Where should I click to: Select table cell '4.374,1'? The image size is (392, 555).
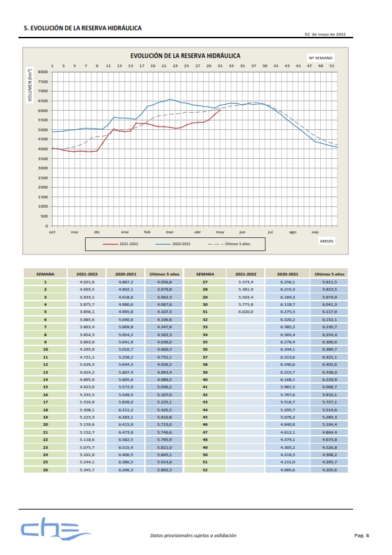(288, 440)
